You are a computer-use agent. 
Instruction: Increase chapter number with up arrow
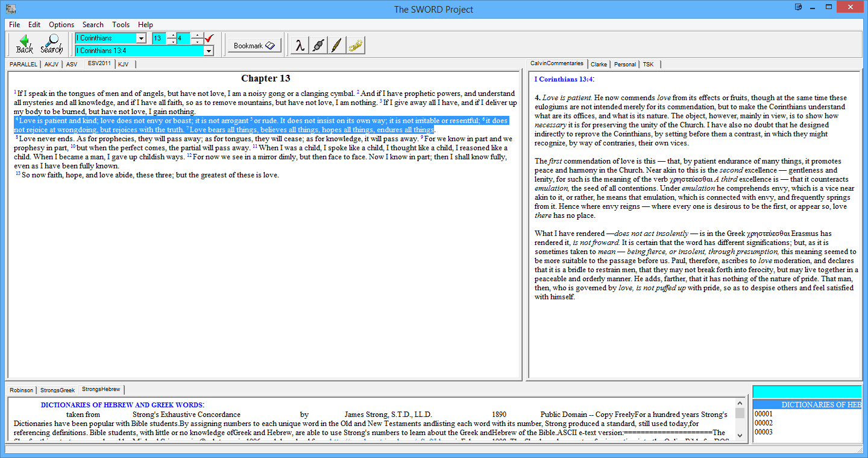point(172,36)
